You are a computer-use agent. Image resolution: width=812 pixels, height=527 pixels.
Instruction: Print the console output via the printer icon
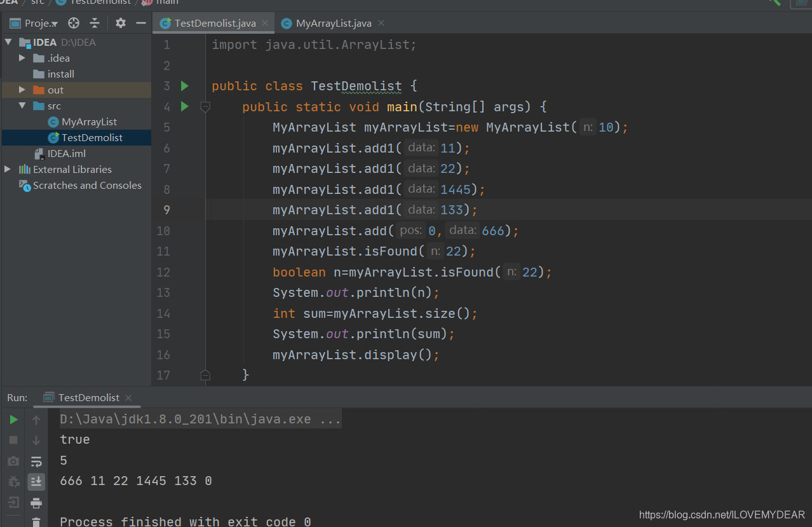[36, 503]
